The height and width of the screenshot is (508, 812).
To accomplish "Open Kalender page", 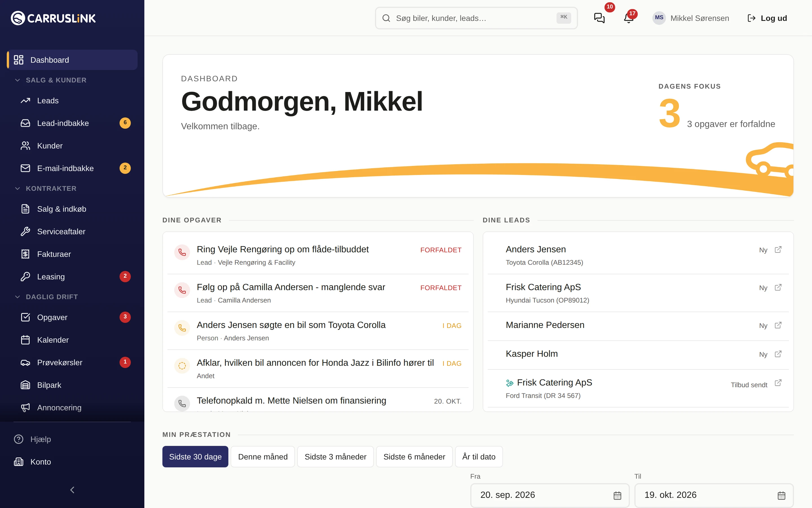I will point(76,340).
